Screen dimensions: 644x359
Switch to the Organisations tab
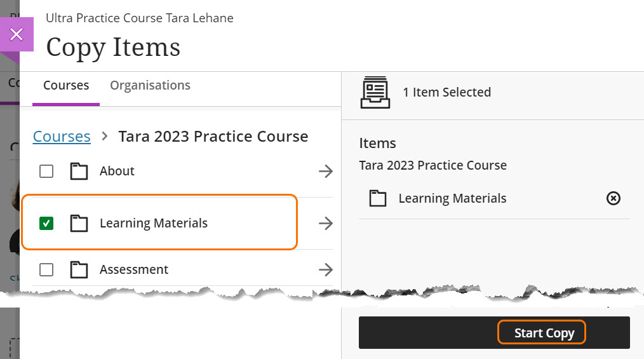click(x=150, y=85)
